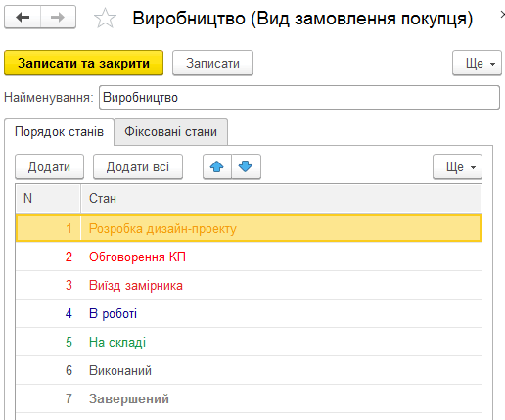This screenshot has height=420, width=505.
Task: Click number cell '2' in the N column
Action: pyautogui.click(x=48, y=257)
